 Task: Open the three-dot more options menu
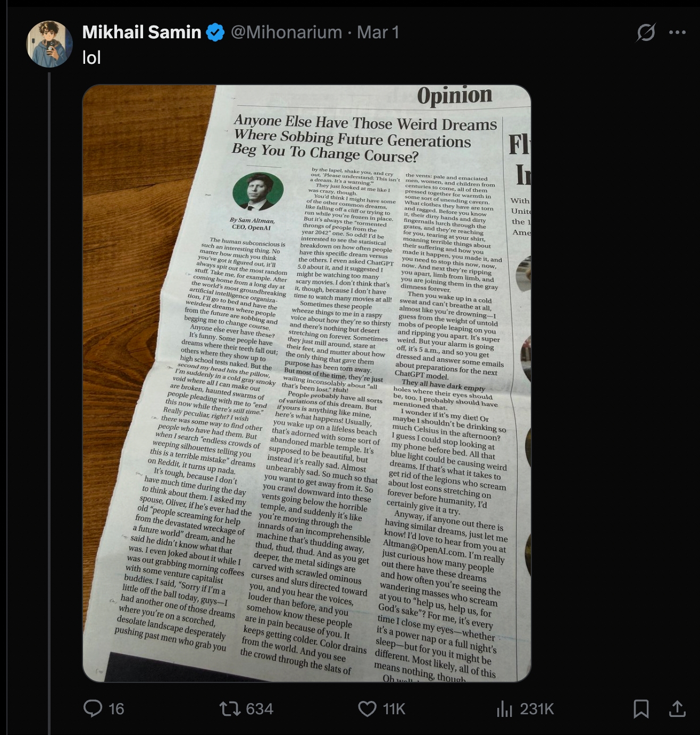(677, 32)
